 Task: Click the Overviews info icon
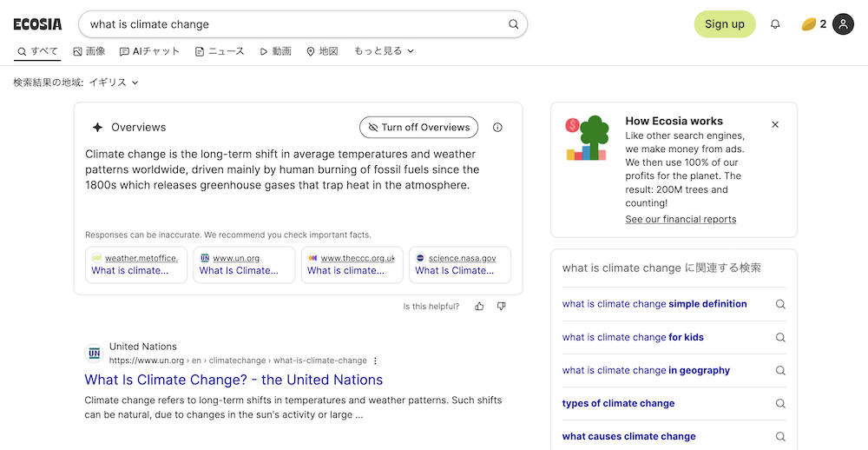click(x=497, y=127)
